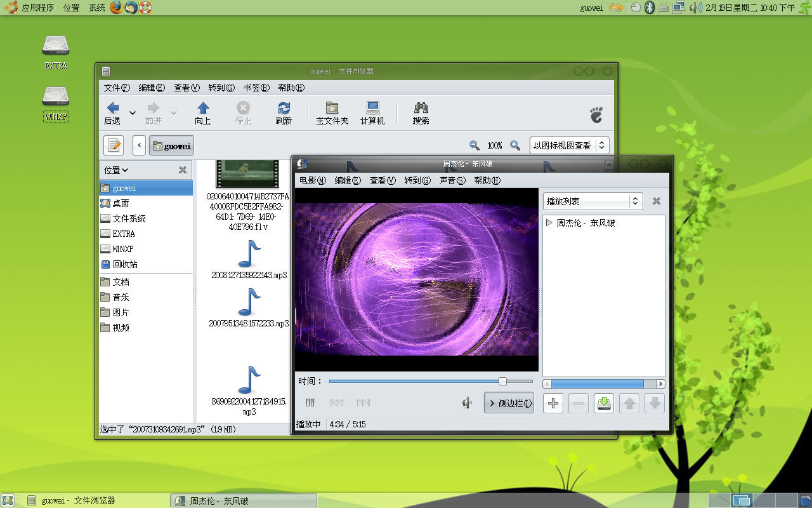This screenshot has width=812, height=508.
Task: Skip to next track
Action: pos(363,403)
